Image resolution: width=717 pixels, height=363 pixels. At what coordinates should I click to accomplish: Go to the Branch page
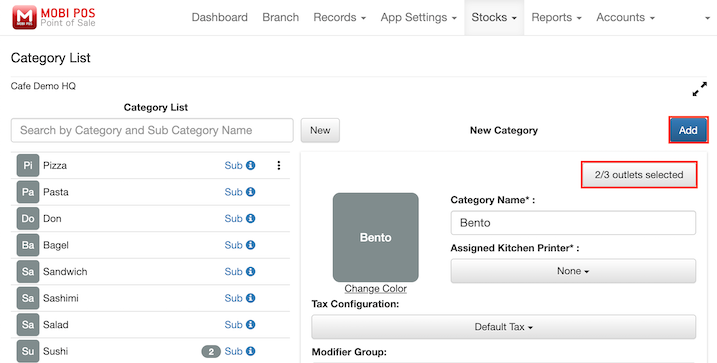coord(280,17)
